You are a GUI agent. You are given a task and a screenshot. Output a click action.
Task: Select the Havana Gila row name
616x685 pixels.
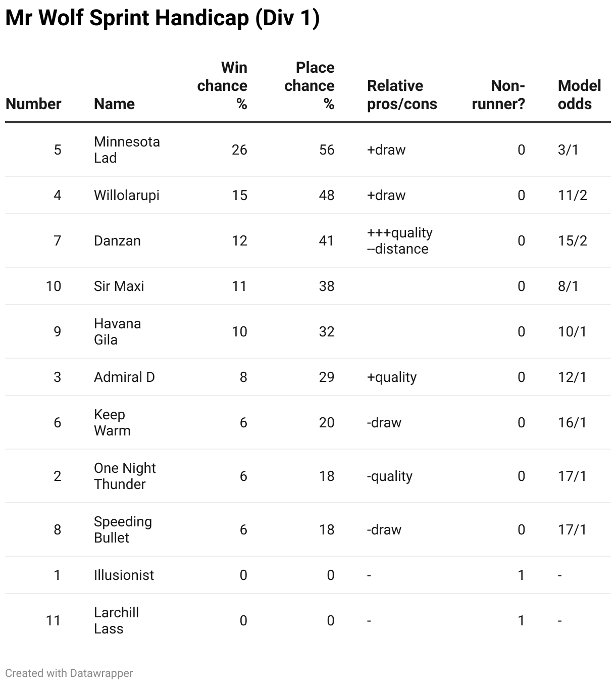[x=117, y=331]
